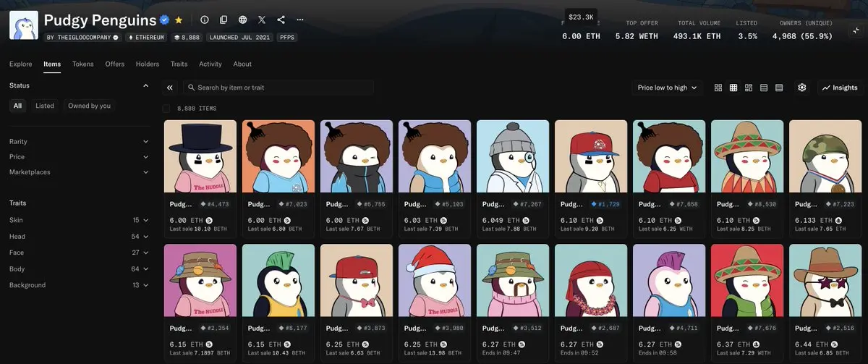This screenshot has height=364, width=868.
Task: Click the LAUNCHED JUL 2021 tag
Action: click(x=240, y=37)
